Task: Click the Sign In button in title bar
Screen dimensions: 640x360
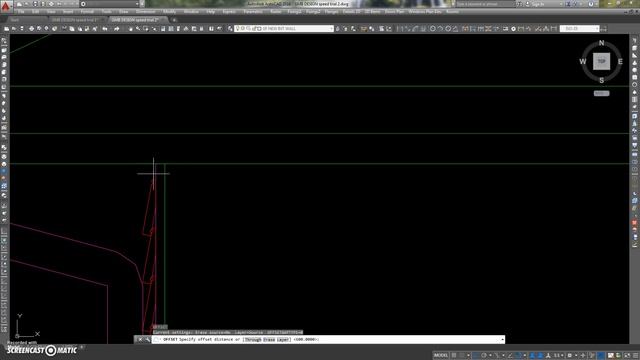Action: (x=538, y=4)
